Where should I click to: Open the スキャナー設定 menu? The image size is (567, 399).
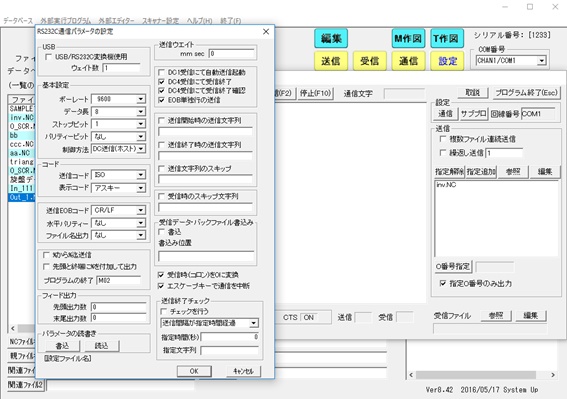[161, 21]
